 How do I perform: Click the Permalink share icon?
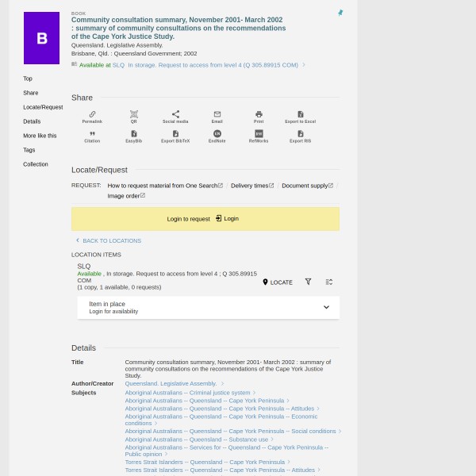click(x=92, y=117)
